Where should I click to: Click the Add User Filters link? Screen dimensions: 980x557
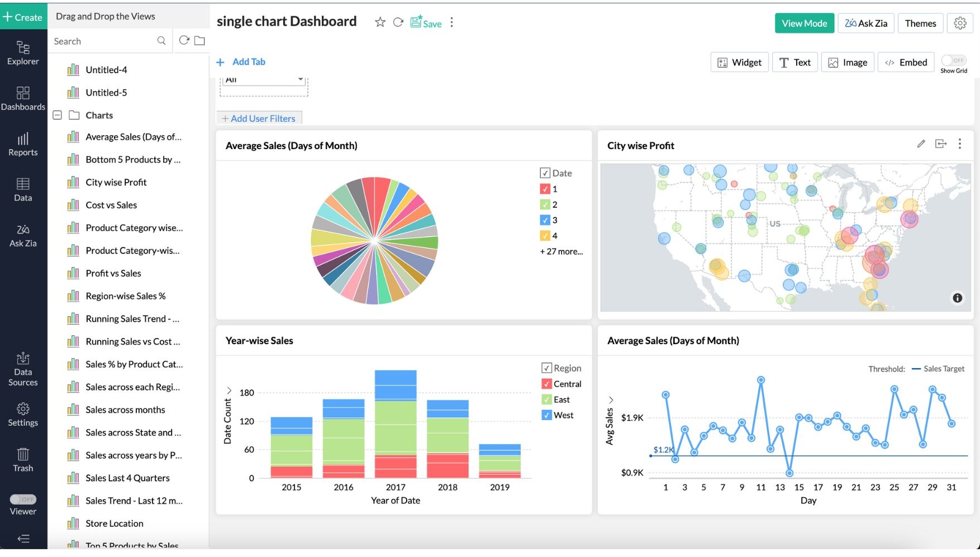tap(259, 118)
